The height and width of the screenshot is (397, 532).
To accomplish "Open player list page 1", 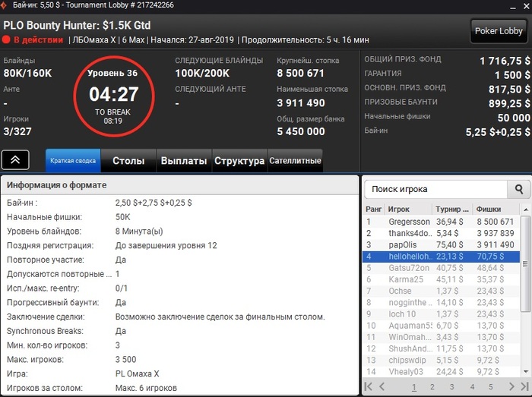I will [x=414, y=387].
